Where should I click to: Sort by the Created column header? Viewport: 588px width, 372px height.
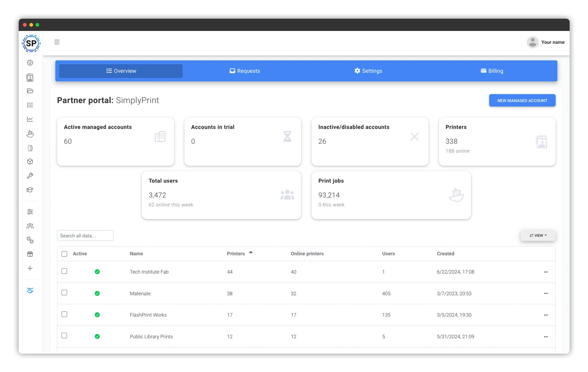(x=446, y=254)
